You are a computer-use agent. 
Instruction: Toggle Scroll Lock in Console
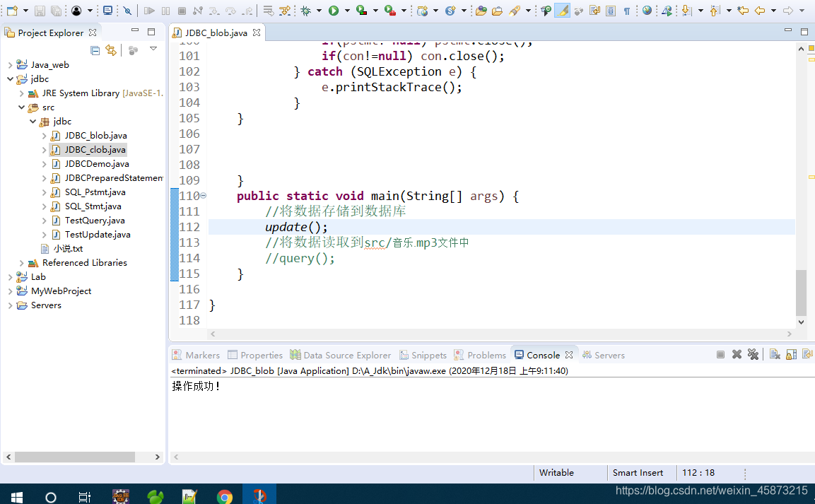(791, 354)
